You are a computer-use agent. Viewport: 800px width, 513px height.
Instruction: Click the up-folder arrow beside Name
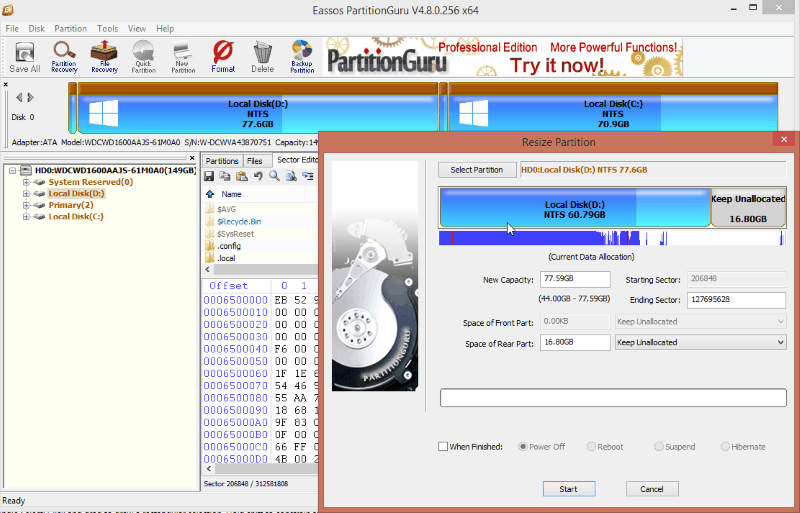(210, 194)
